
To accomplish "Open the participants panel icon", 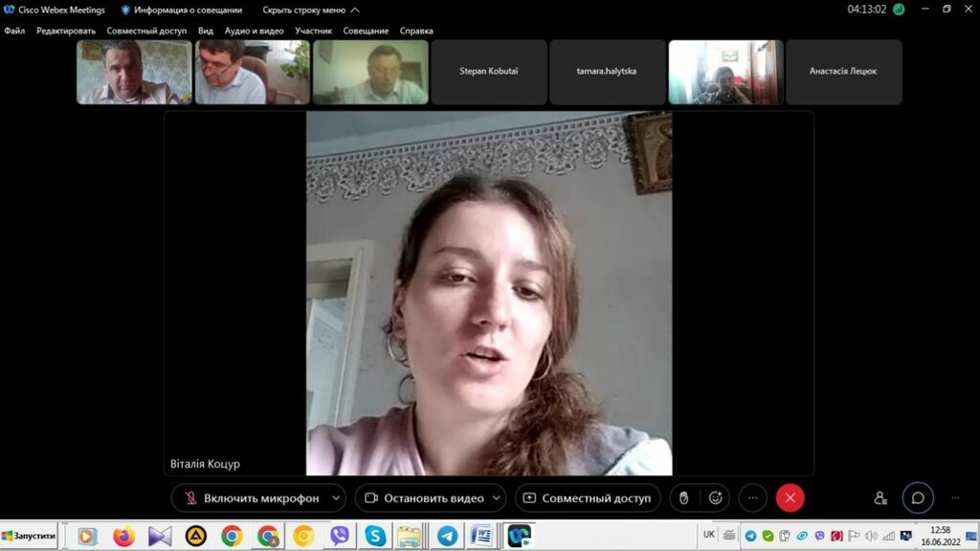I will pyautogui.click(x=880, y=498).
